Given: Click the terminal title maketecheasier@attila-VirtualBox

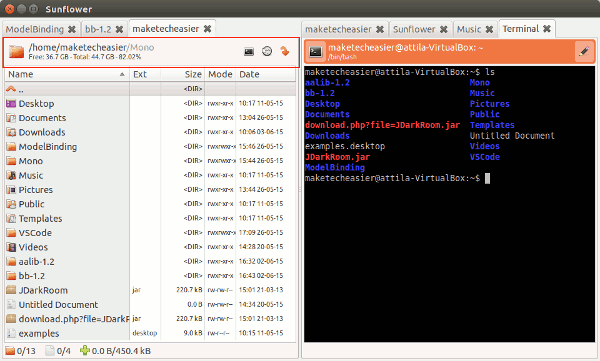Looking at the screenshot, I should (406, 47).
